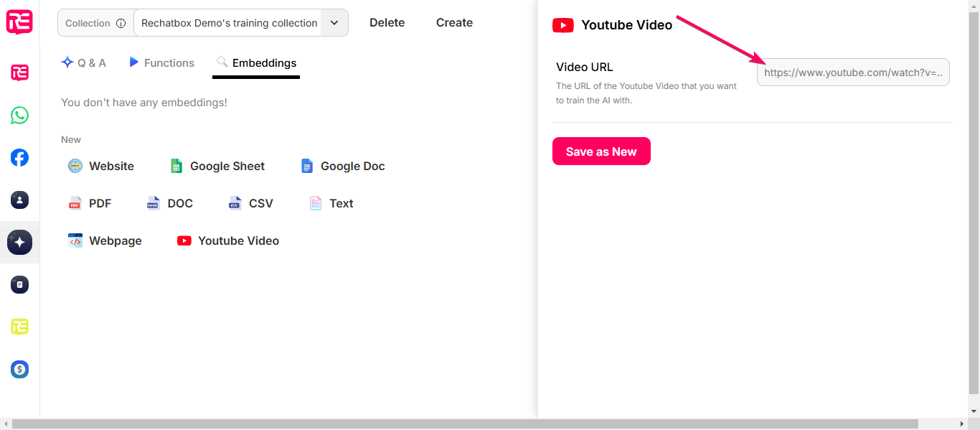Screen dimensions: 980x430
Task: Expand the collection dropdown arrow
Action: pyautogui.click(x=334, y=23)
